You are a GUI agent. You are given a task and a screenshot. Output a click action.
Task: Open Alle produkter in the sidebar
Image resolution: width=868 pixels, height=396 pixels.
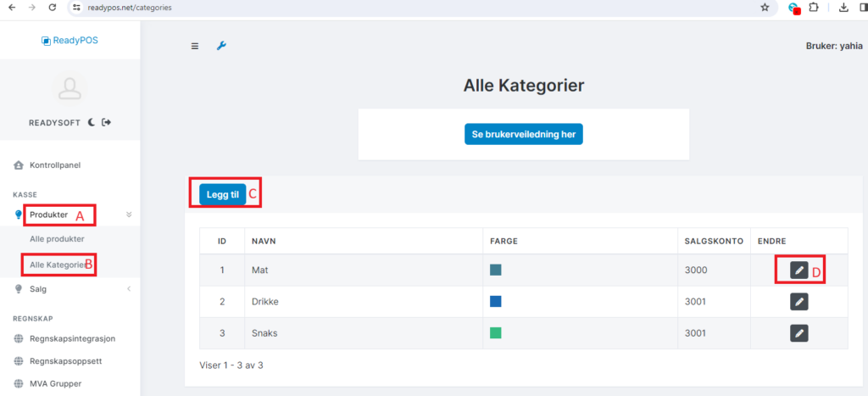point(57,239)
